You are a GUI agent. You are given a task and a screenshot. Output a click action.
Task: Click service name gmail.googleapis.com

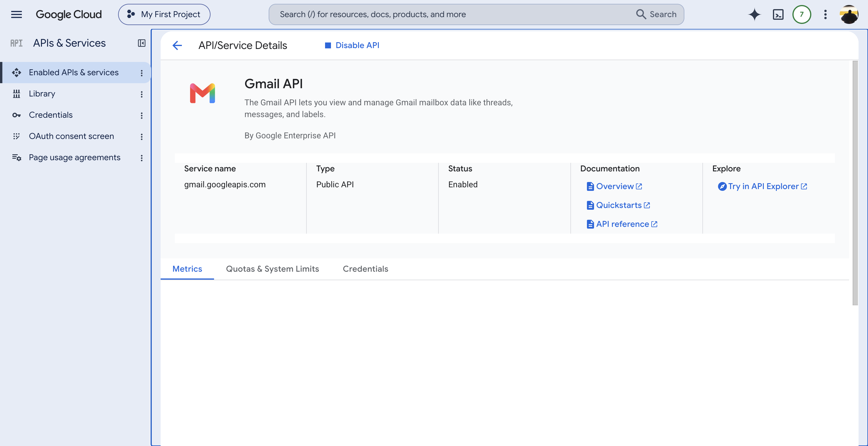tap(225, 184)
